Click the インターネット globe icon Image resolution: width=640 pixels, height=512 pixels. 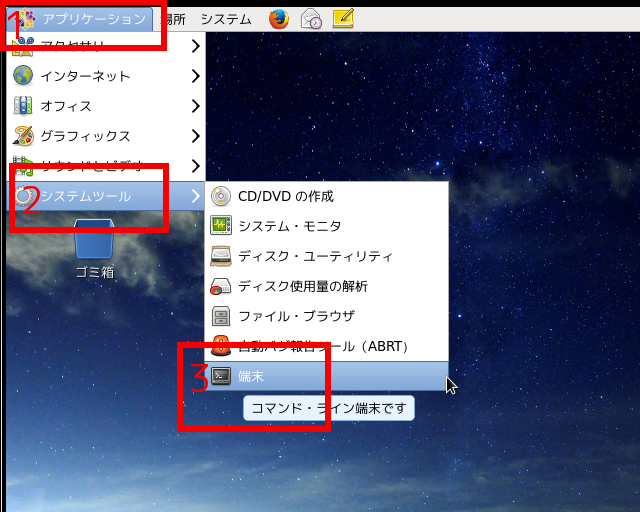point(24,76)
